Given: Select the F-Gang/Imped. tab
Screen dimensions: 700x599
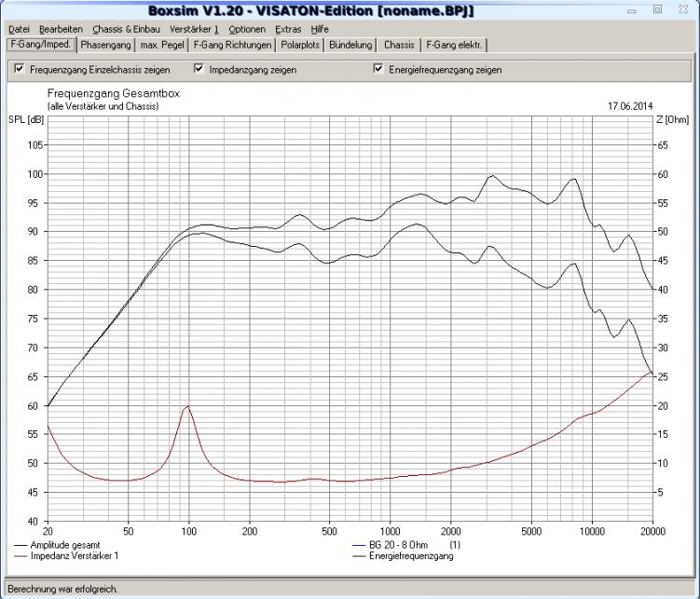Looking at the screenshot, I should 40,45.
